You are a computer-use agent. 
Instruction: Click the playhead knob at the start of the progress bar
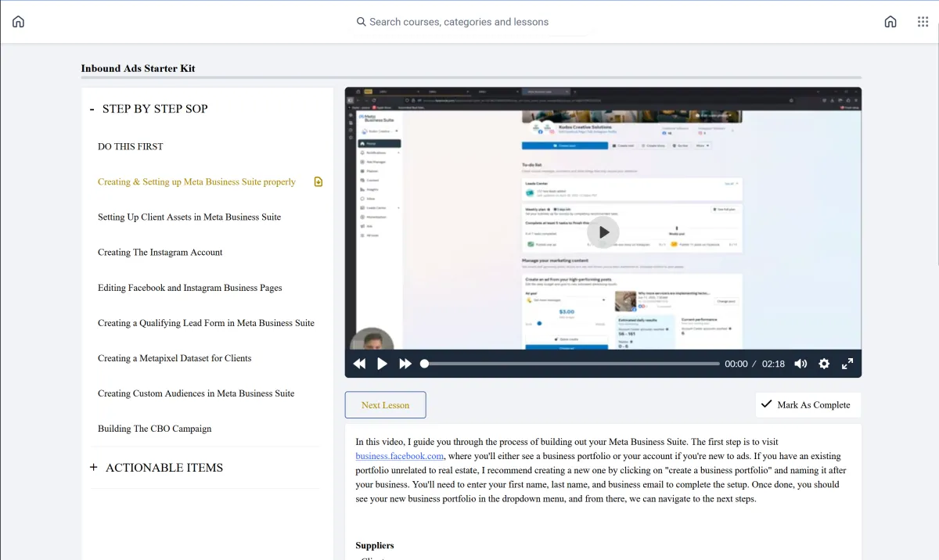pos(424,364)
